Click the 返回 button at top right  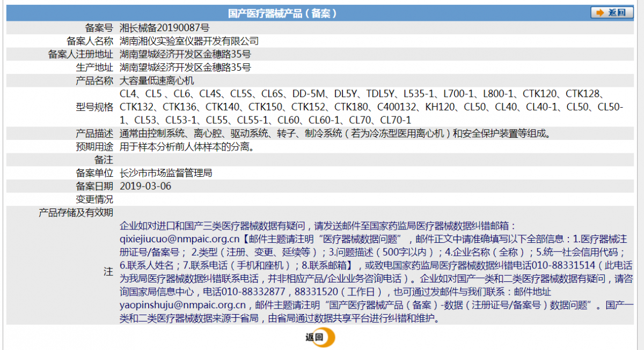(612, 13)
